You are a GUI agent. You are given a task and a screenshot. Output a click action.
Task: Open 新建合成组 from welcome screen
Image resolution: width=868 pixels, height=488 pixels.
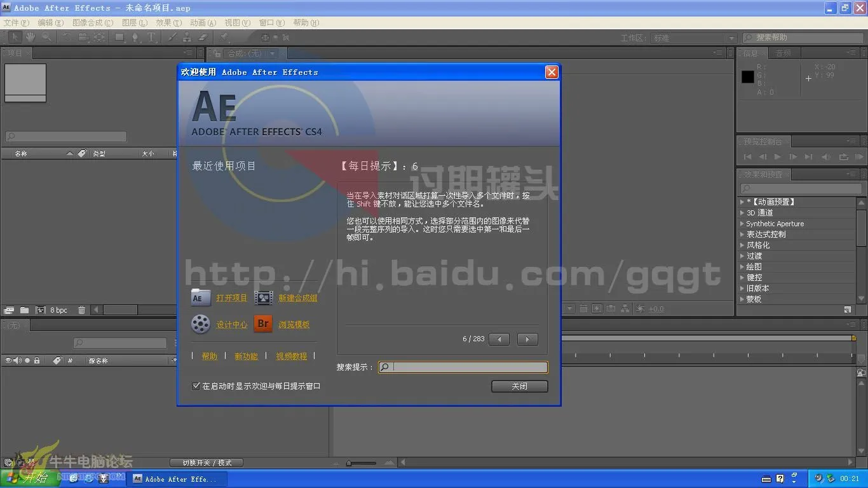pyautogui.click(x=299, y=297)
